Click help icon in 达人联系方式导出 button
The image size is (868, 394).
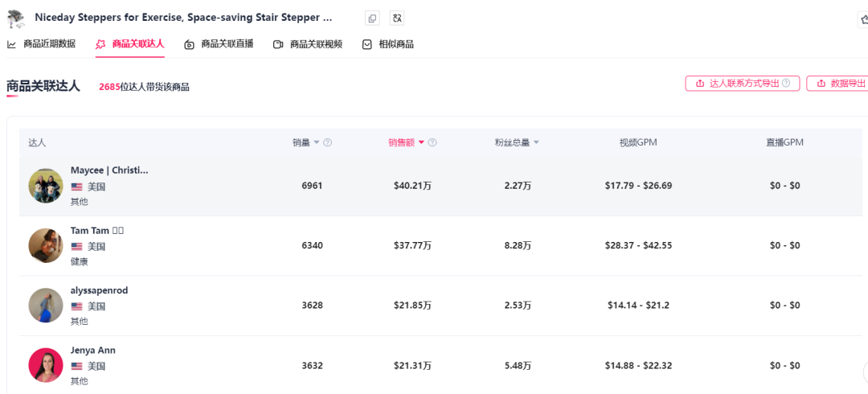786,83
